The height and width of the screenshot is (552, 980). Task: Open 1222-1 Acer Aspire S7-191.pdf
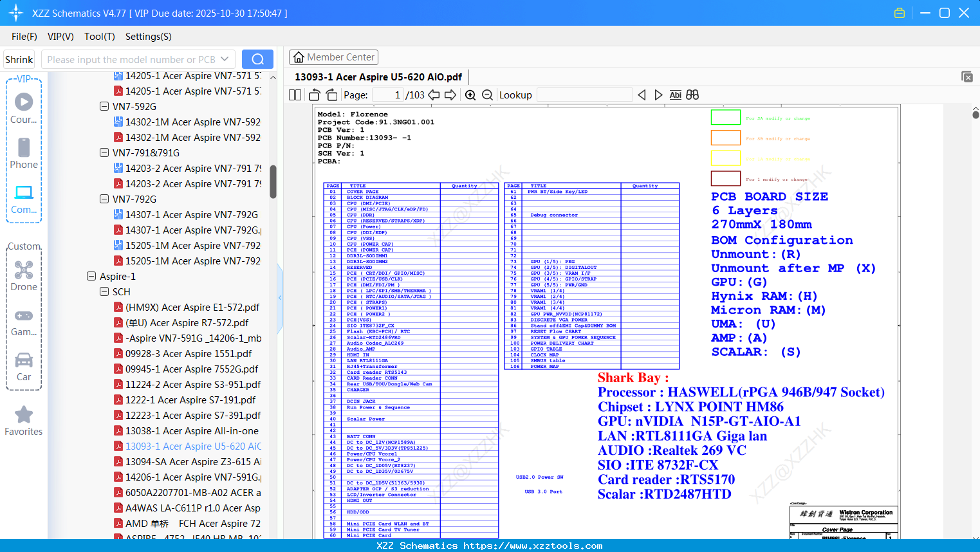190,400
